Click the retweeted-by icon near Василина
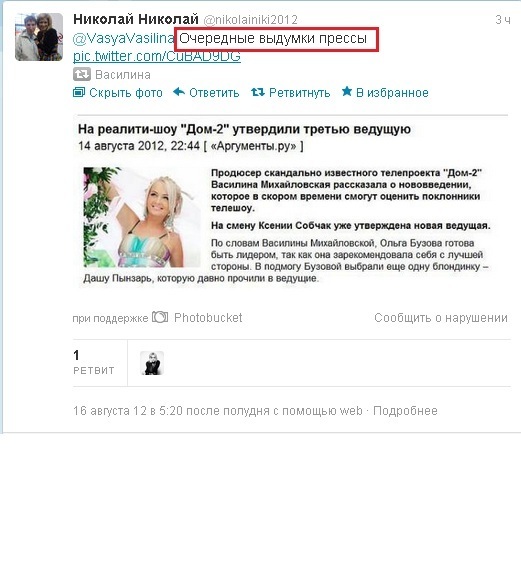The height and width of the screenshot is (581, 521). (x=82, y=74)
